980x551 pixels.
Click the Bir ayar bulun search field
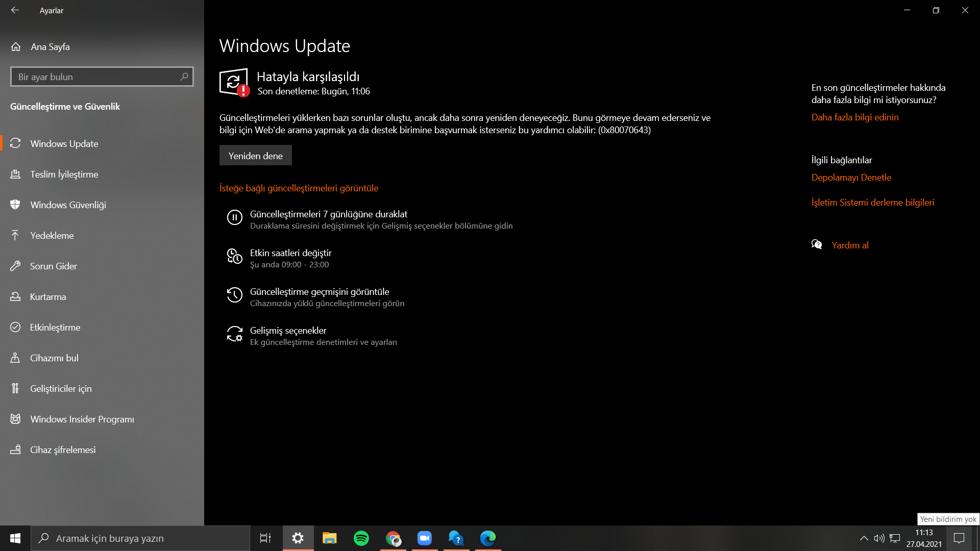pyautogui.click(x=94, y=77)
